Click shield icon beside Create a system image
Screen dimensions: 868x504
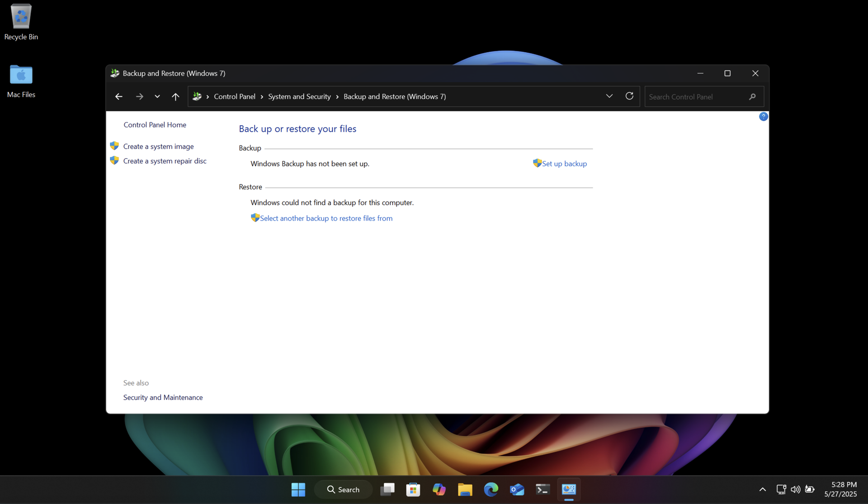(114, 146)
